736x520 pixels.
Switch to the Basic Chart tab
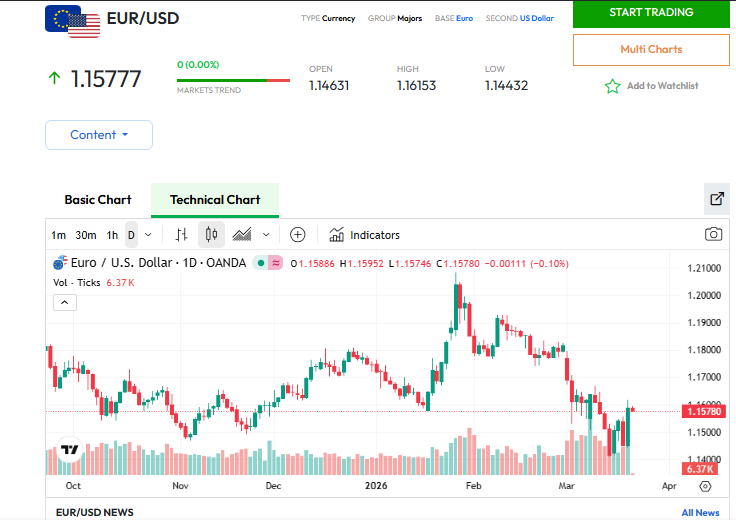(98, 199)
